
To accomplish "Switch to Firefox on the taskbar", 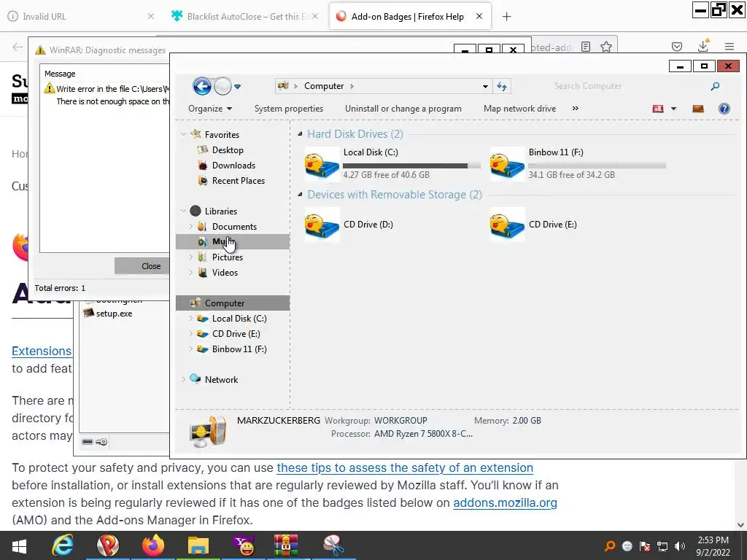I will point(153,545).
